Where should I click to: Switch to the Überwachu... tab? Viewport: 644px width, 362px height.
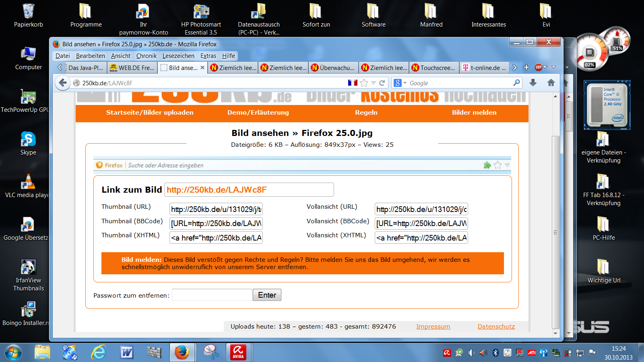pyautogui.click(x=333, y=68)
